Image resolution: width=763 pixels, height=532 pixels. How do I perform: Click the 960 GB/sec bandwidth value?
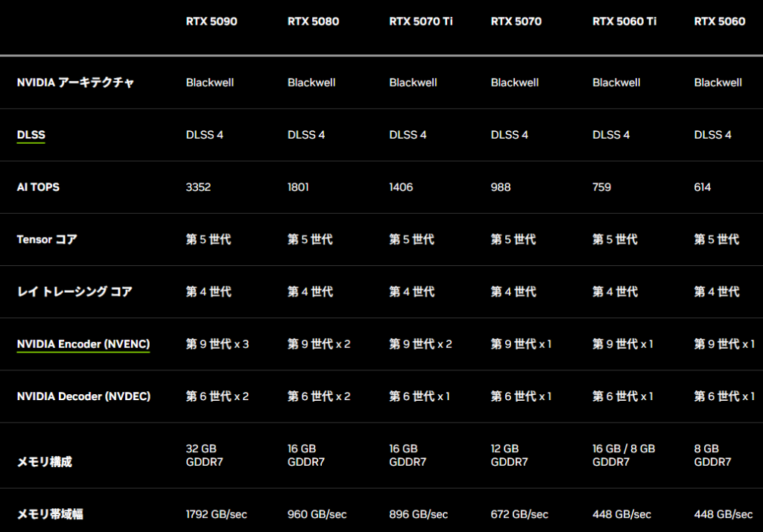point(317,514)
